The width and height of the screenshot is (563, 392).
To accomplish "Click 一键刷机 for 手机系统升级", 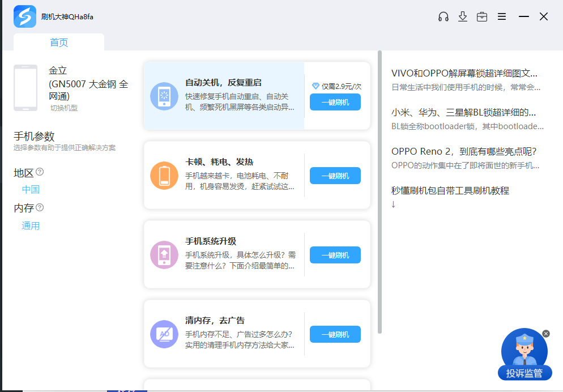I will 335,255.
